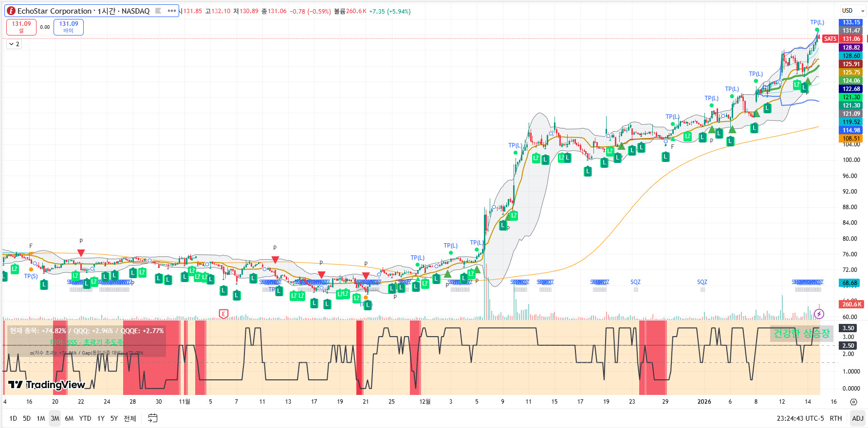The image size is (868, 428).
Task: Select the 3M time range
Action: point(55,418)
